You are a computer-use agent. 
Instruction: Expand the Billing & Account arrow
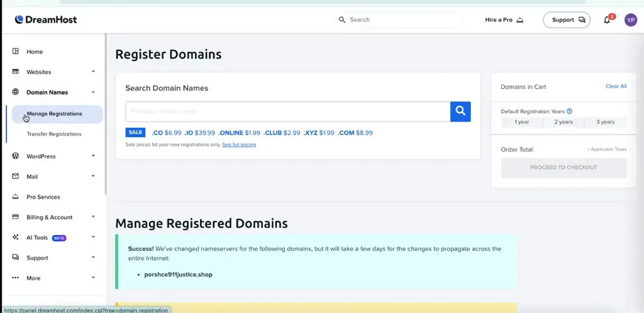click(93, 216)
